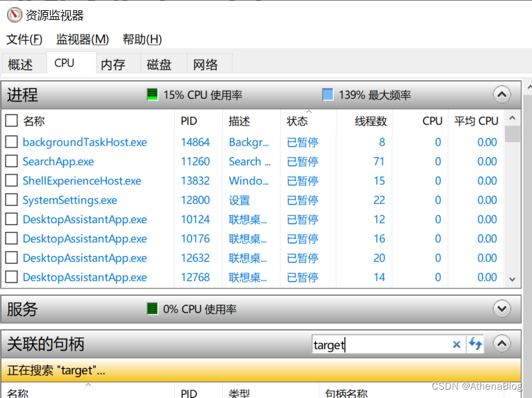Click the blue maximum frequency indicator icon

(328, 95)
